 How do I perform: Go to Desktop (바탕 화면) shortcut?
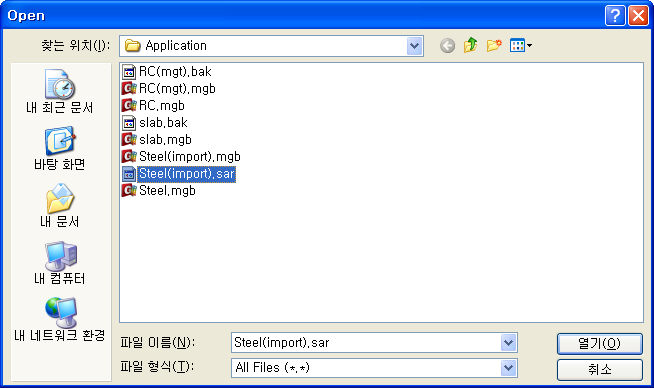pyautogui.click(x=60, y=149)
